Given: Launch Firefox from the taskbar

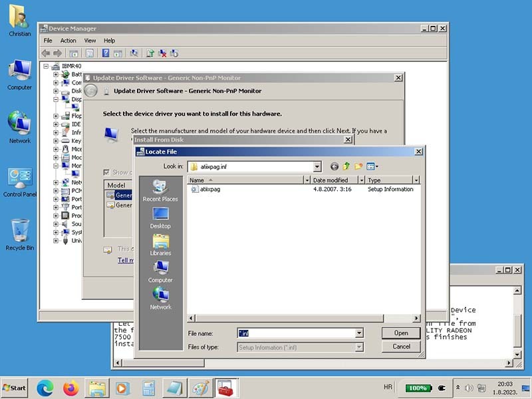Looking at the screenshot, I should 70,388.
